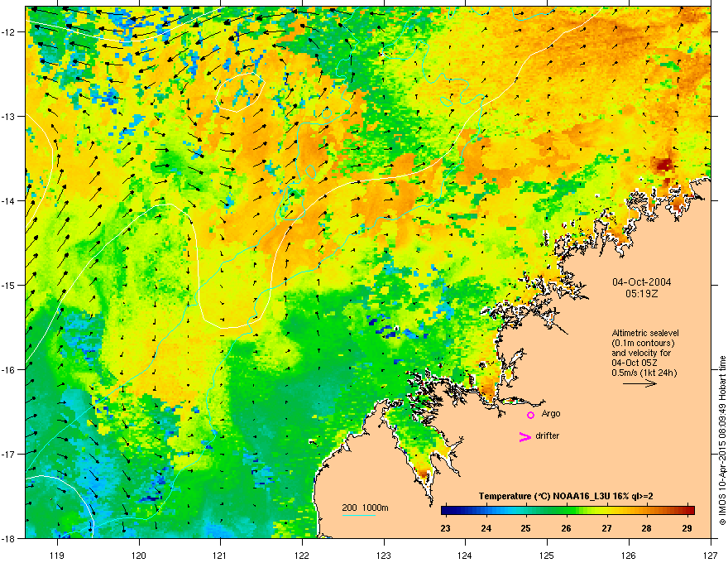Click the 'drifter' legend label
The height and width of the screenshot is (563, 728).
550,435
